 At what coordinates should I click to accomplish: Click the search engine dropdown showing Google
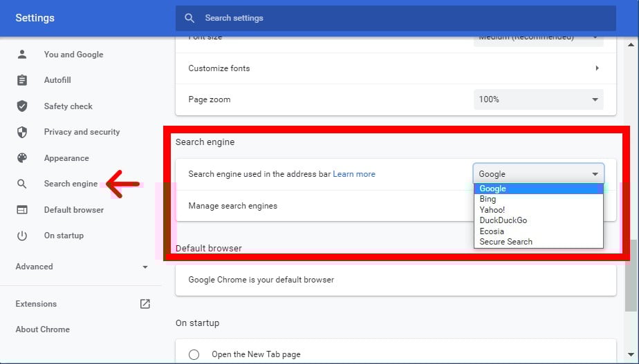(x=538, y=174)
